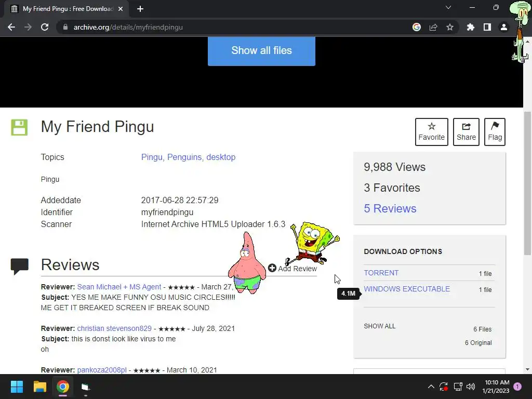This screenshot has height=399, width=532.
Task: Click the 9,988 Views text
Action: pos(395,167)
